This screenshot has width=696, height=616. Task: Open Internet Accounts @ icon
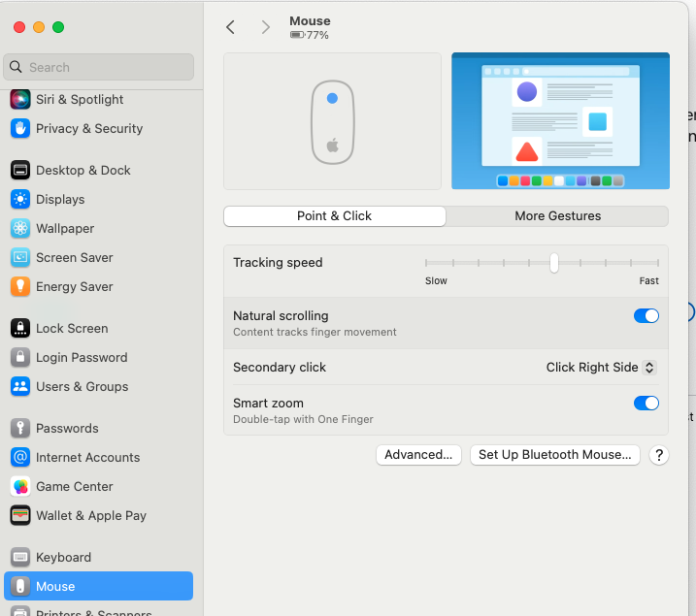[x=20, y=457]
